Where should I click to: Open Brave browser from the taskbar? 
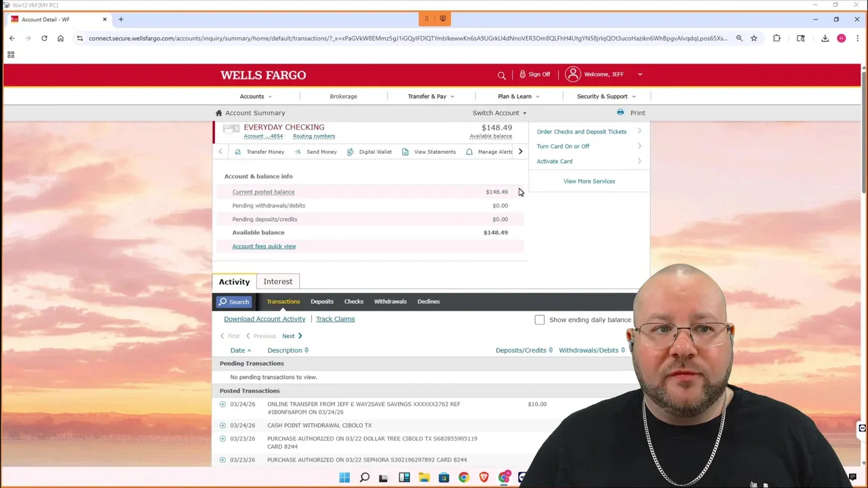click(x=484, y=478)
